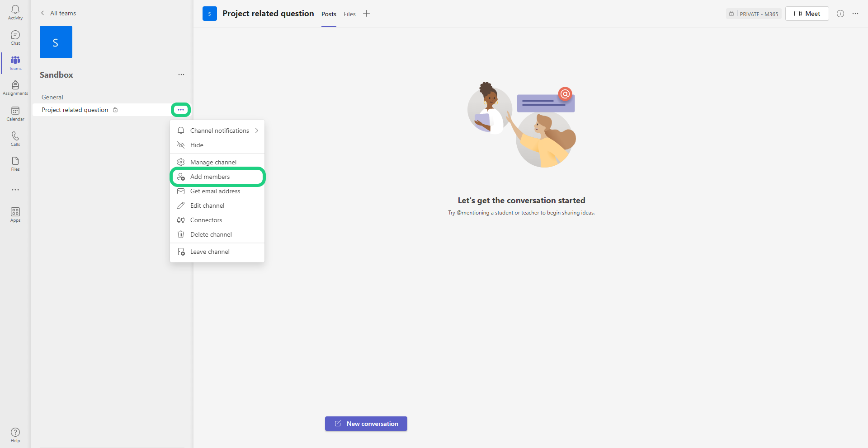Viewport: 868px width, 448px height.
Task: Open more apps ellipsis in rail
Action: pos(15,190)
